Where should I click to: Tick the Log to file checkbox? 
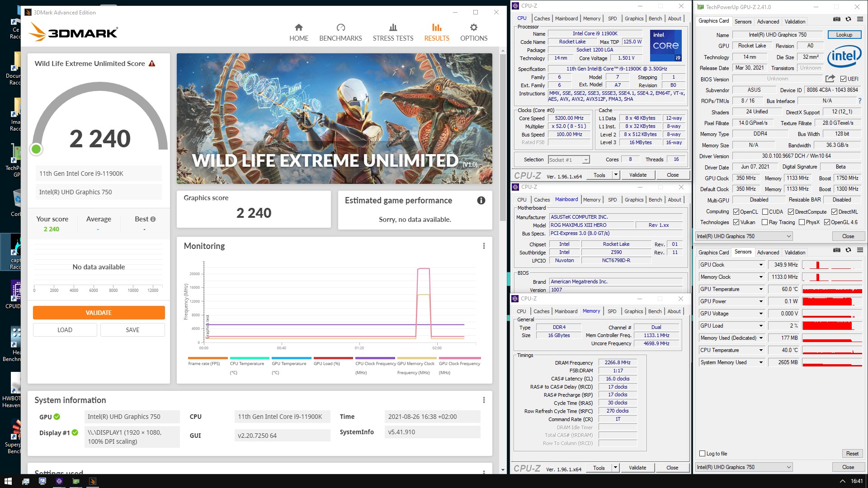coord(702,454)
